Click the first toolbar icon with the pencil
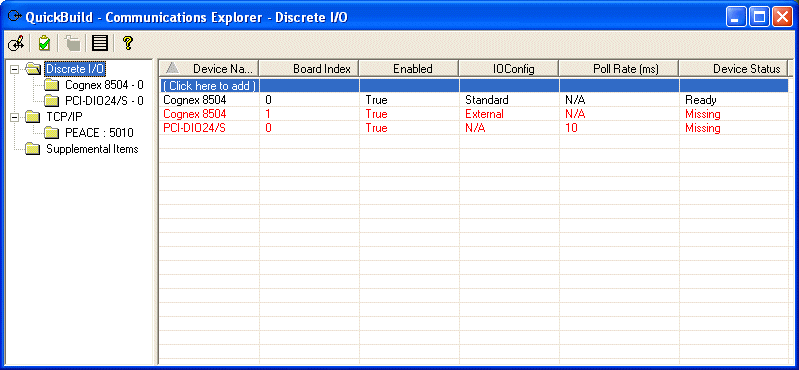 pos(16,43)
